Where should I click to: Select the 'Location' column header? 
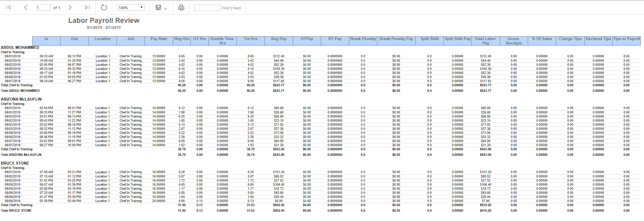click(102, 41)
